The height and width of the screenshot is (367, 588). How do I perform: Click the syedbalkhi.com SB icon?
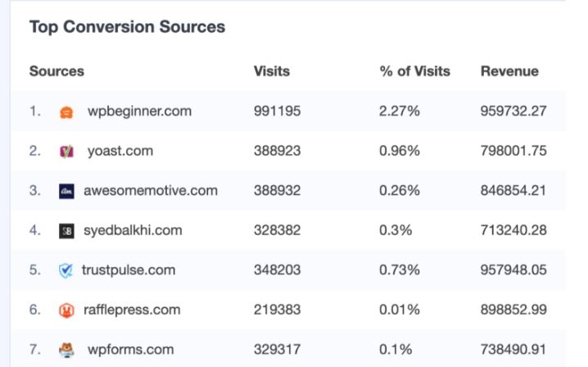coord(66,231)
